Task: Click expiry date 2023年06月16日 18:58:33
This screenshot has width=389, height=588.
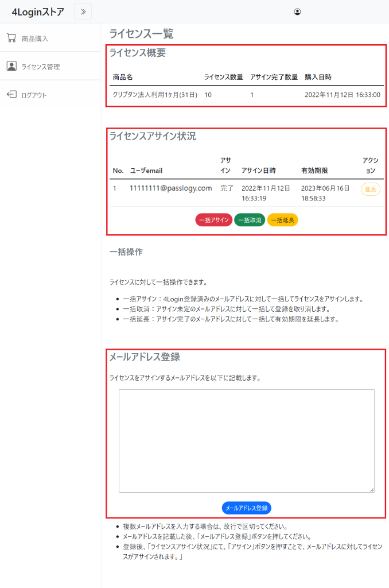Action: (325, 193)
